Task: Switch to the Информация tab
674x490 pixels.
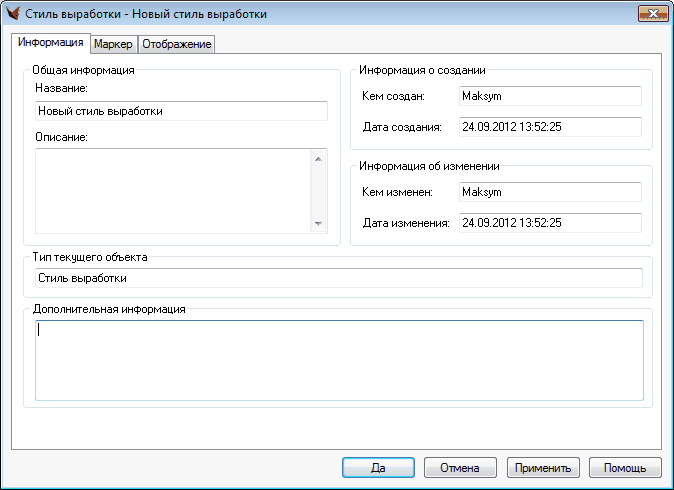Action: coord(50,44)
